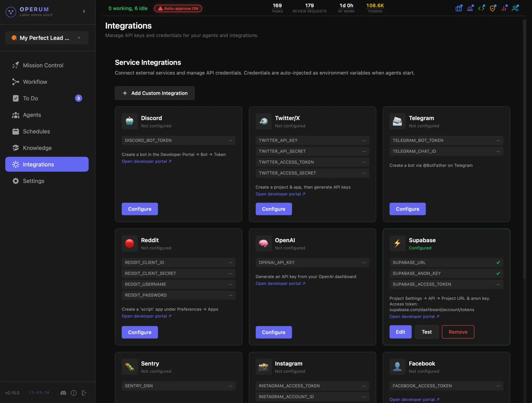
Task: Open the Discord icon near version number
Action: (x=63, y=393)
